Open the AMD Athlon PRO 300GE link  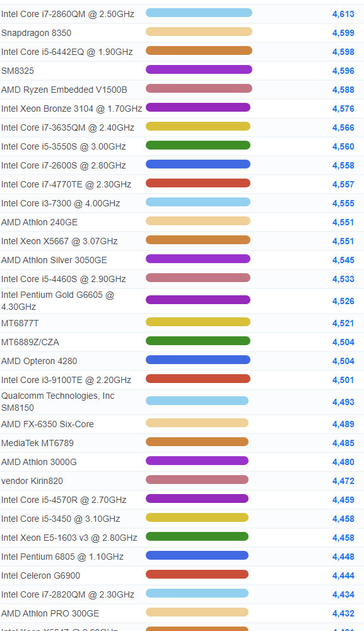50,613
